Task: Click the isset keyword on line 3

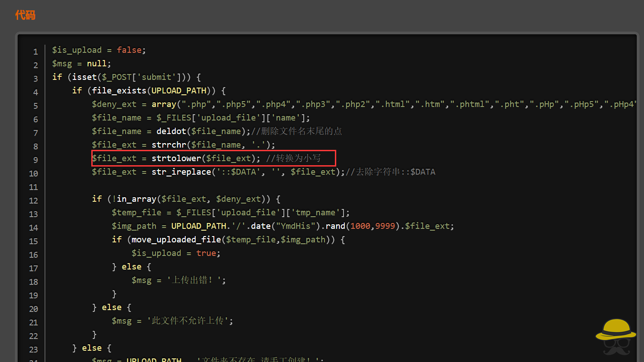Action: (x=85, y=77)
